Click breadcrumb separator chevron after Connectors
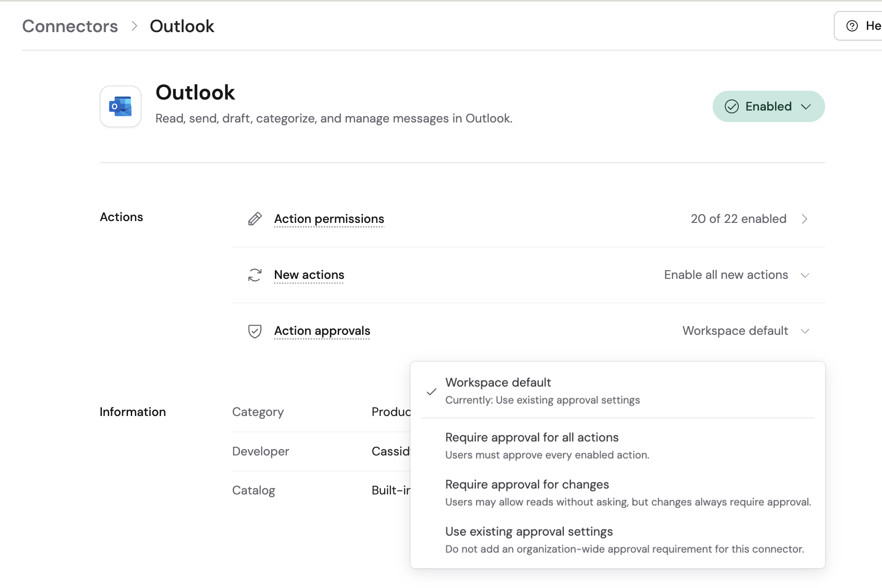The height and width of the screenshot is (588, 882). 134,26
